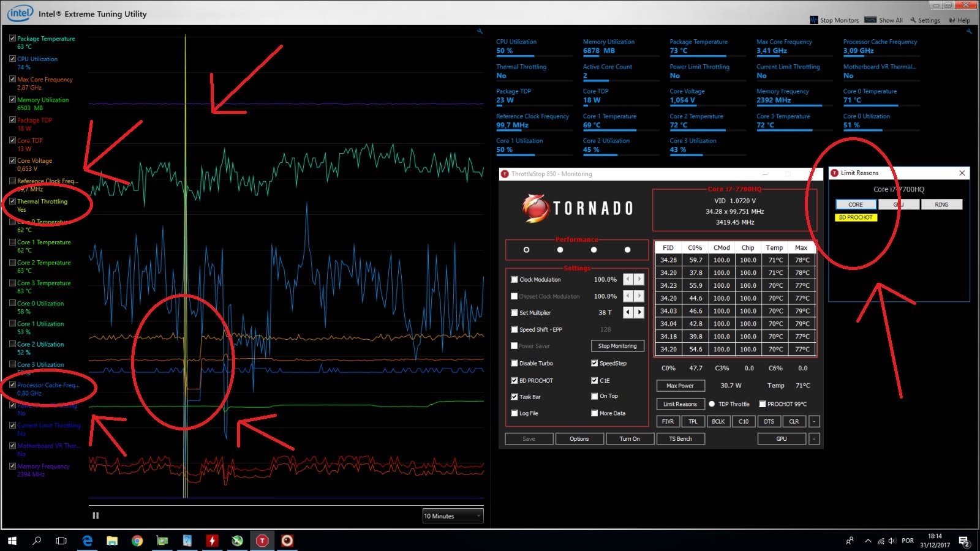This screenshot has height=551, width=980.
Task: Check Disable Turbo in ThrottleStop
Action: click(514, 363)
